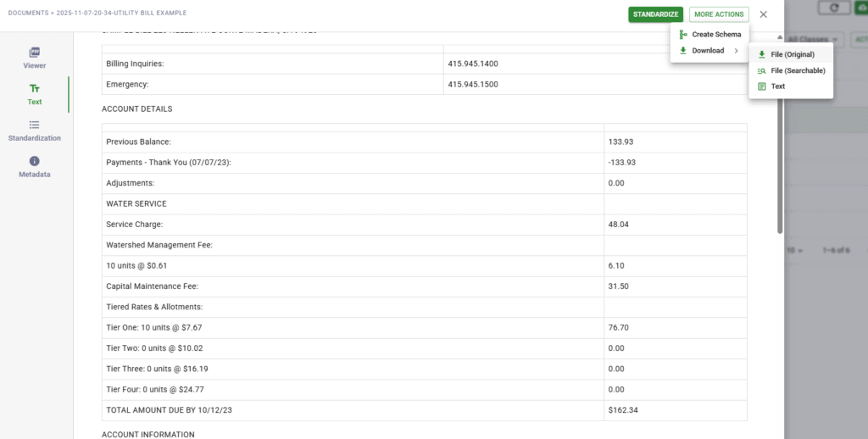Image resolution: width=868 pixels, height=439 pixels.
Task: Click the scrollbar up arrow
Action: pyautogui.click(x=780, y=38)
